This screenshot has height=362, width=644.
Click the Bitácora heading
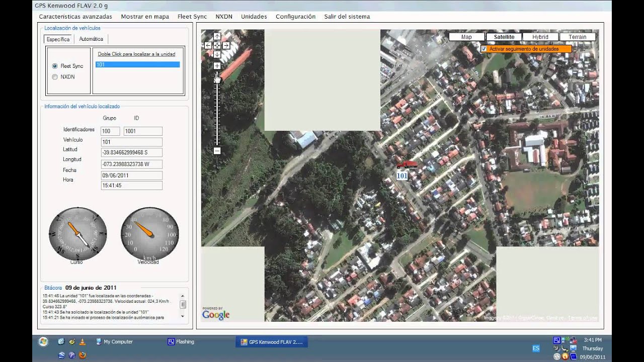coord(53,288)
